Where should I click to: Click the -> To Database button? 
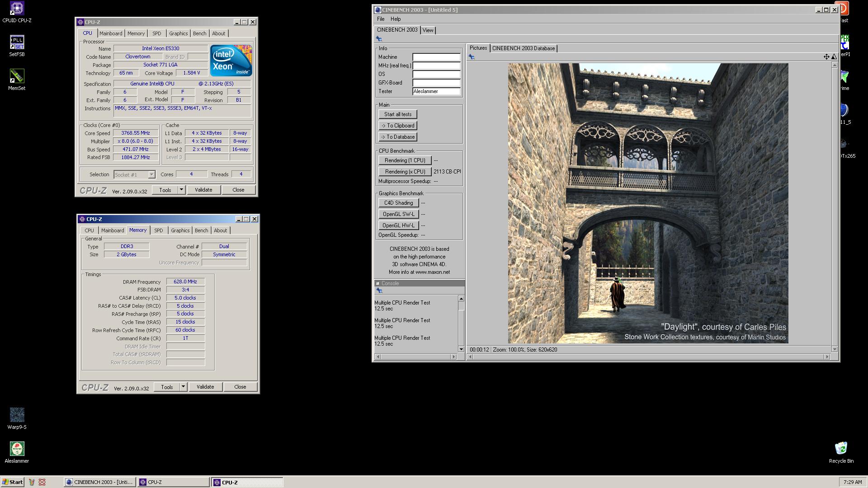click(x=398, y=137)
